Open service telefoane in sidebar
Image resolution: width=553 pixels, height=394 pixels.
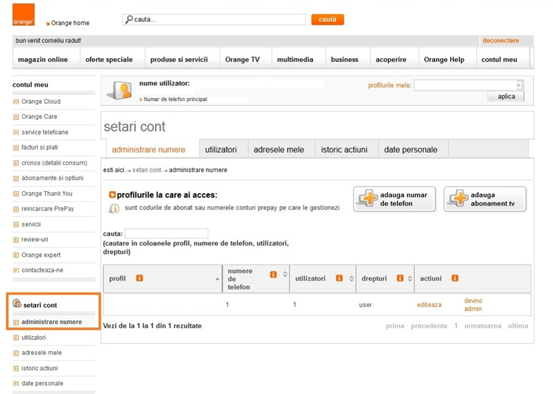(45, 132)
